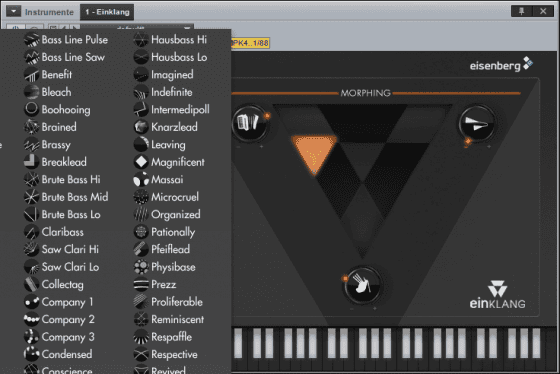Choose the Knarzlead preset icon
Screen dimensions: 560x374
click(x=141, y=127)
